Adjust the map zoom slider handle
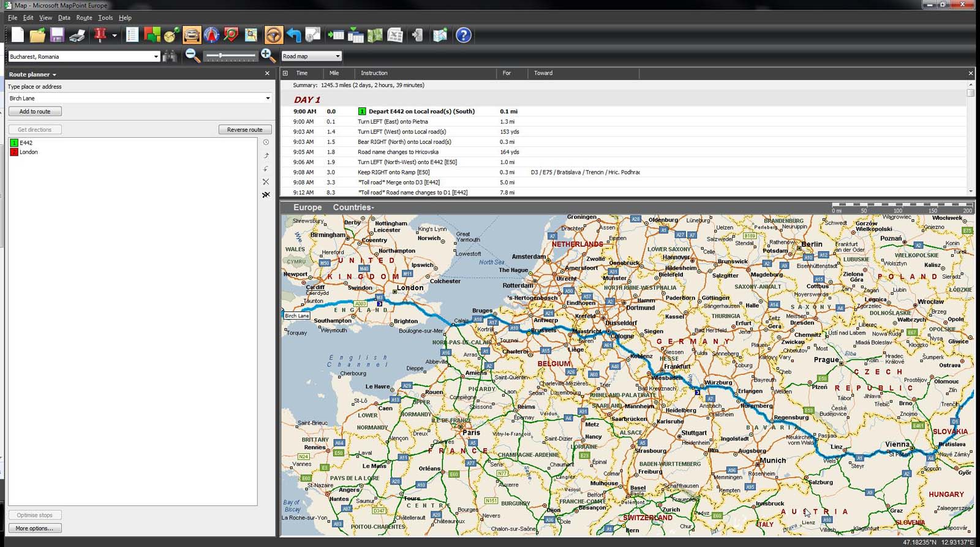Image resolution: width=980 pixels, height=547 pixels. (x=220, y=56)
